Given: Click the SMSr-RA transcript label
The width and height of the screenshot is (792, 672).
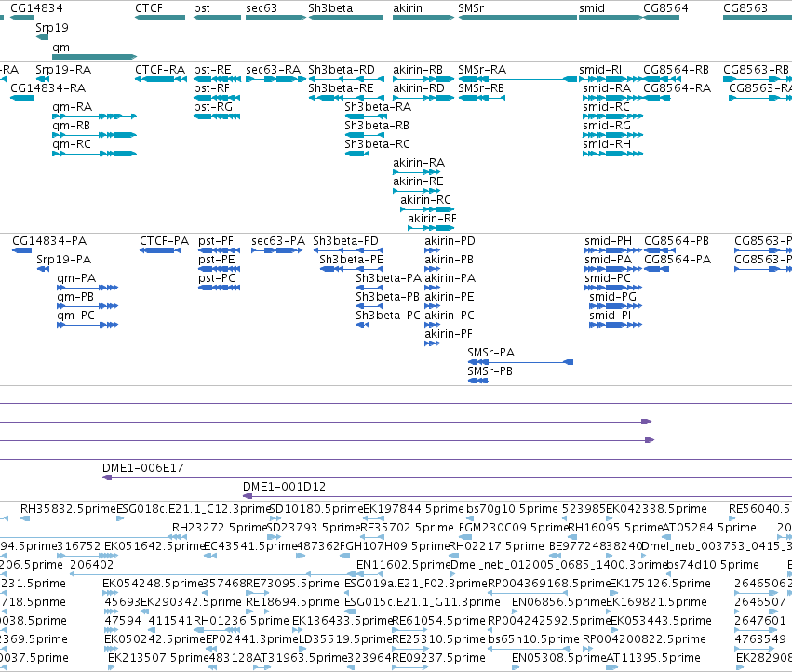Looking at the screenshot, I should (482, 70).
